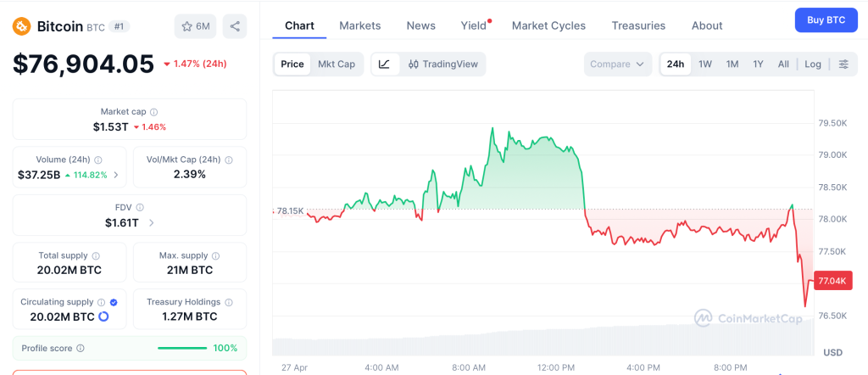Select the 1W time range

pos(705,64)
